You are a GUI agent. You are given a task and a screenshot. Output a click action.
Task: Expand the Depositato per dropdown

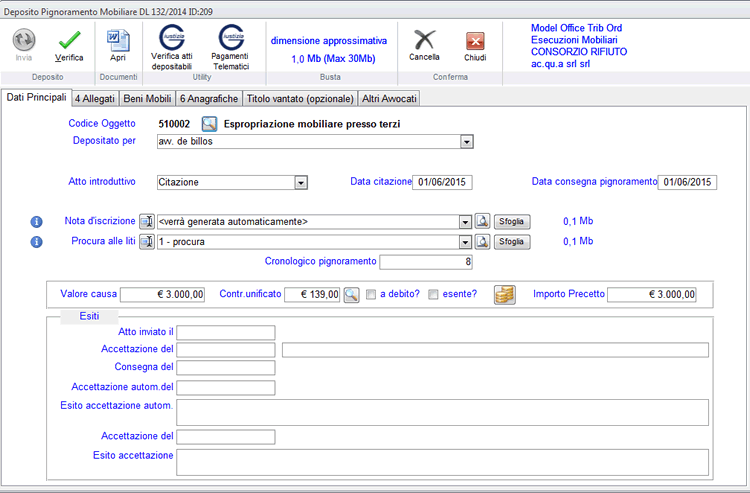click(x=466, y=142)
